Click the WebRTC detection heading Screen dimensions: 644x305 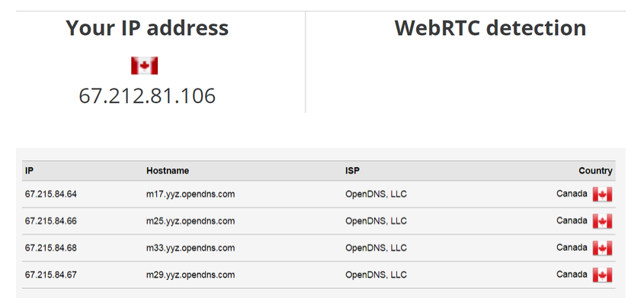tap(490, 28)
